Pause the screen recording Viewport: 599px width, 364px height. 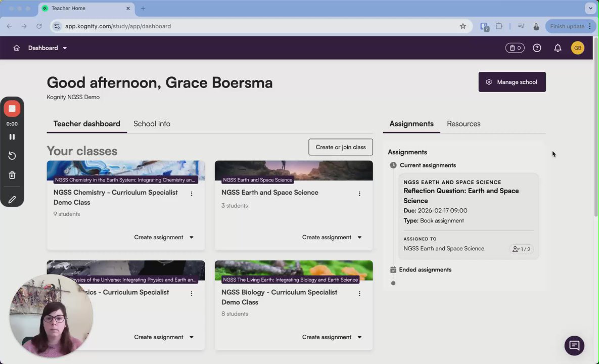point(12,136)
